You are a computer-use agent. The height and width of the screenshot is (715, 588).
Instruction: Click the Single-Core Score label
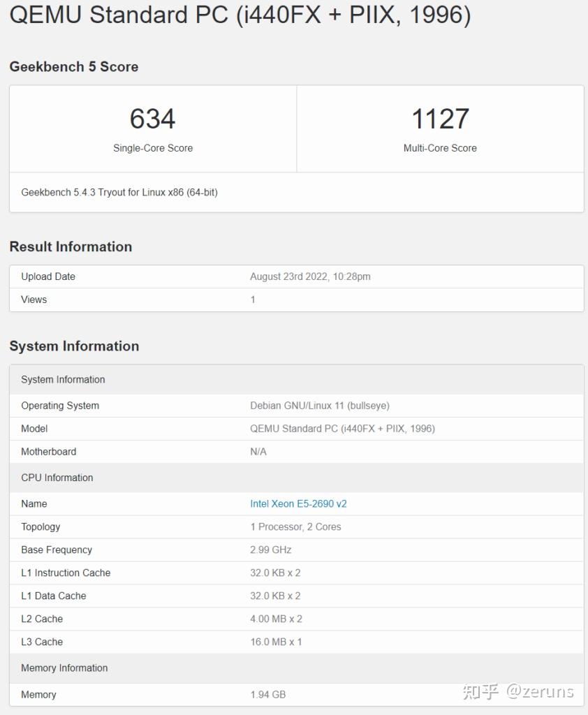[153, 148]
